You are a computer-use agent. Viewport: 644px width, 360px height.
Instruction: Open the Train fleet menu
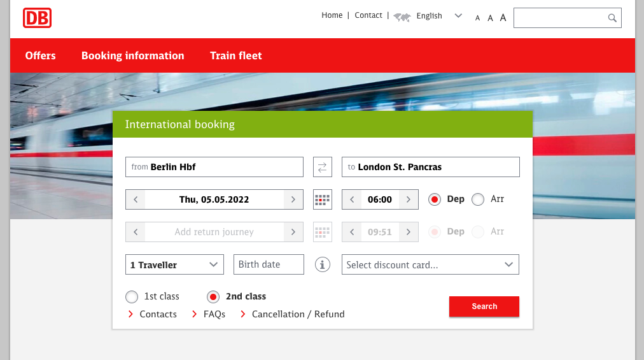tap(236, 55)
